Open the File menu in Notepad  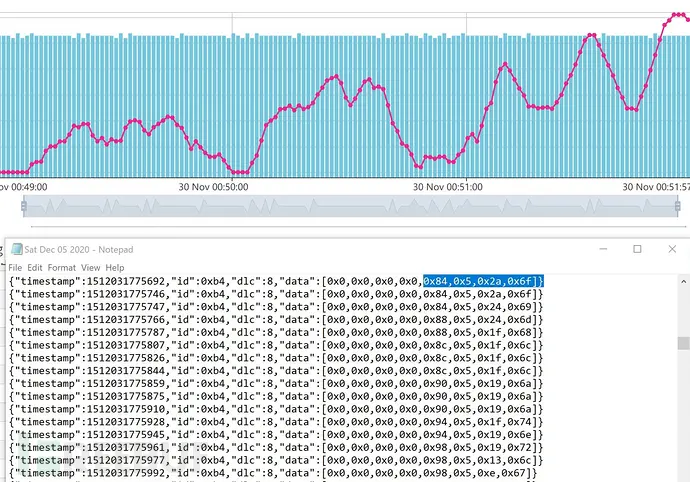[15, 268]
